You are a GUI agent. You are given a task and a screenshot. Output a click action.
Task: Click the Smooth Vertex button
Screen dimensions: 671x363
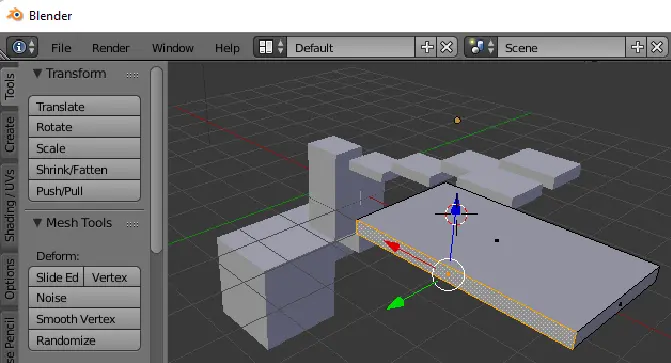[84, 319]
